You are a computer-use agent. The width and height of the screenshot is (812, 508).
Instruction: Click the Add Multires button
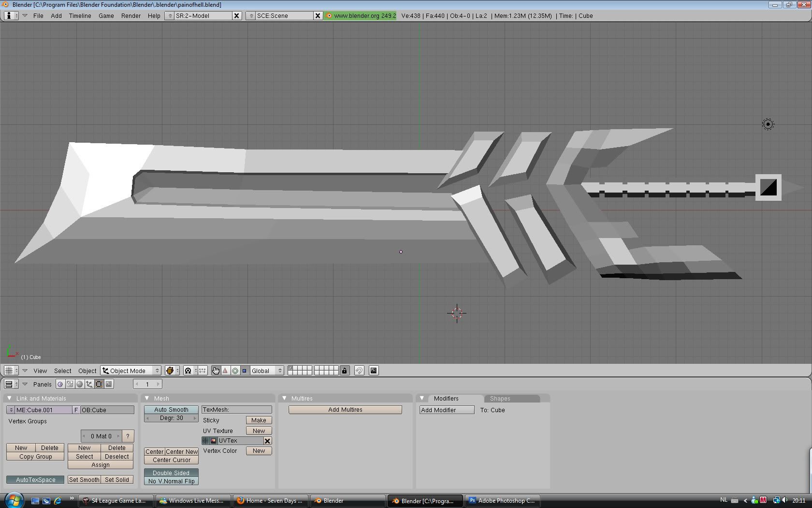(x=345, y=410)
